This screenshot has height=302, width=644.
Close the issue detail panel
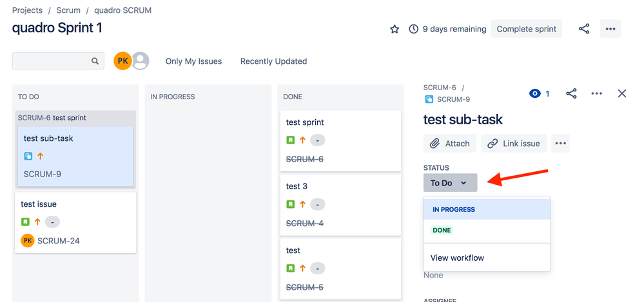[622, 93]
